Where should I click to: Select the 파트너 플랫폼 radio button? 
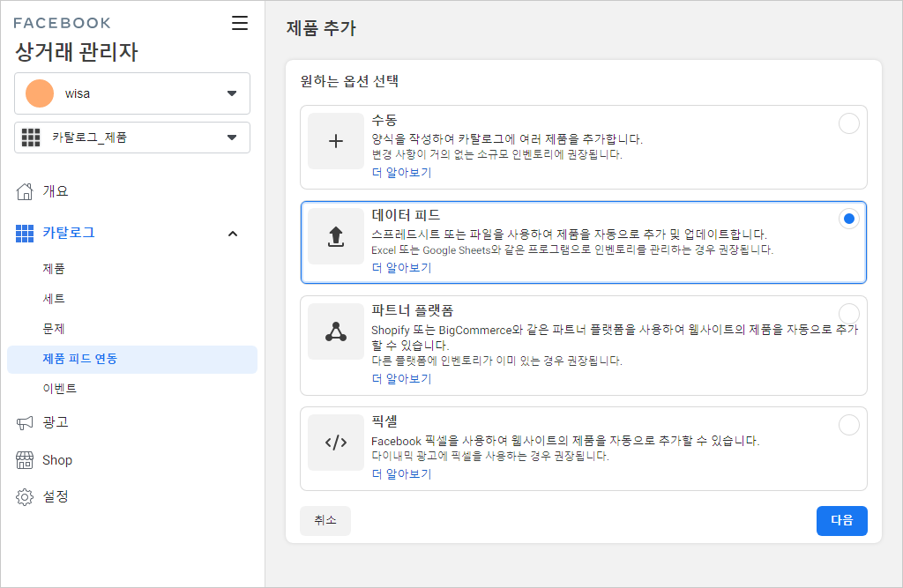click(x=849, y=314)
